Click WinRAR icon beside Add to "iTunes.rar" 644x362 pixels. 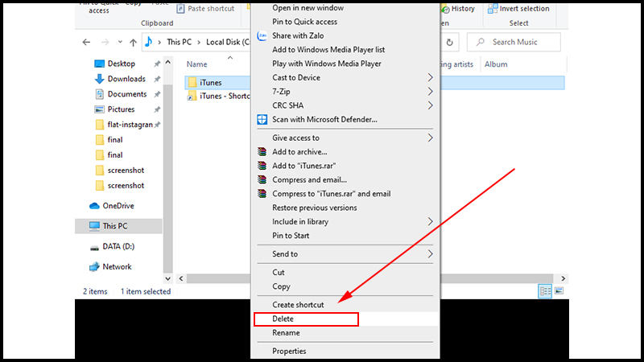coord(262,166)
